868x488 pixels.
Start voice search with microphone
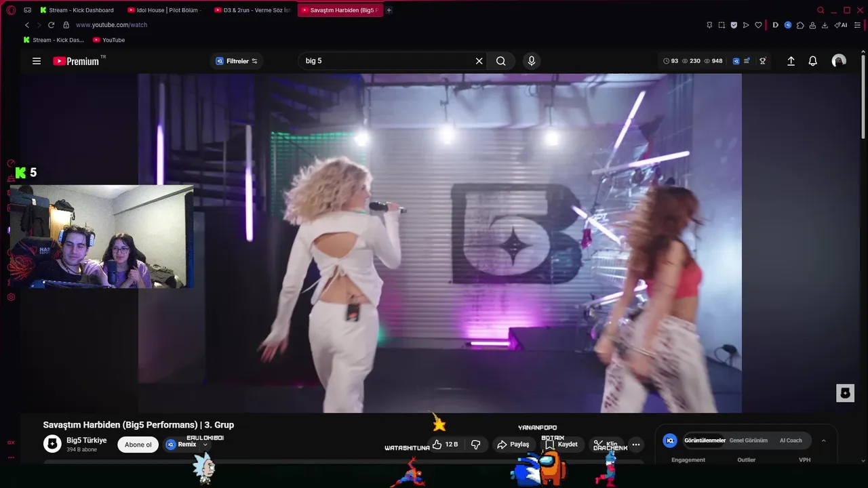(531, 61)
